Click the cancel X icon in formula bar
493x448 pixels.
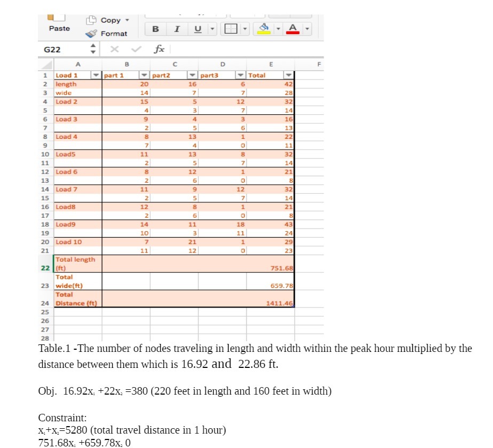click(x=114, y=49)
